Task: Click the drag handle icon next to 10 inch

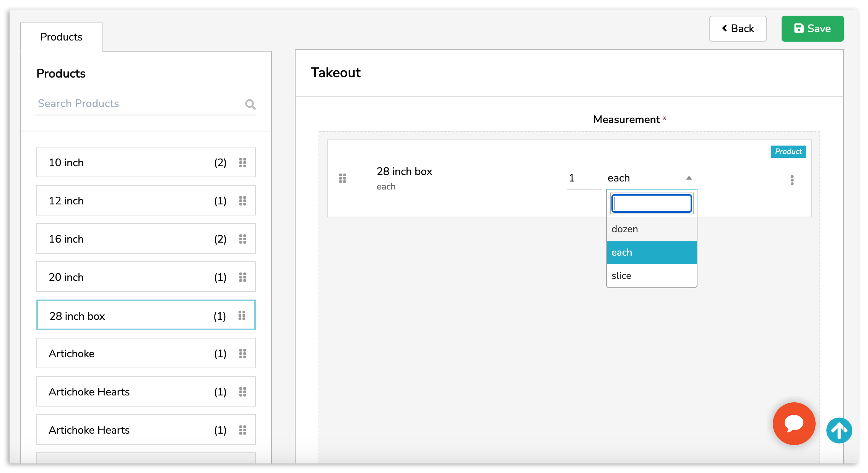Action: tap(244, 163)
